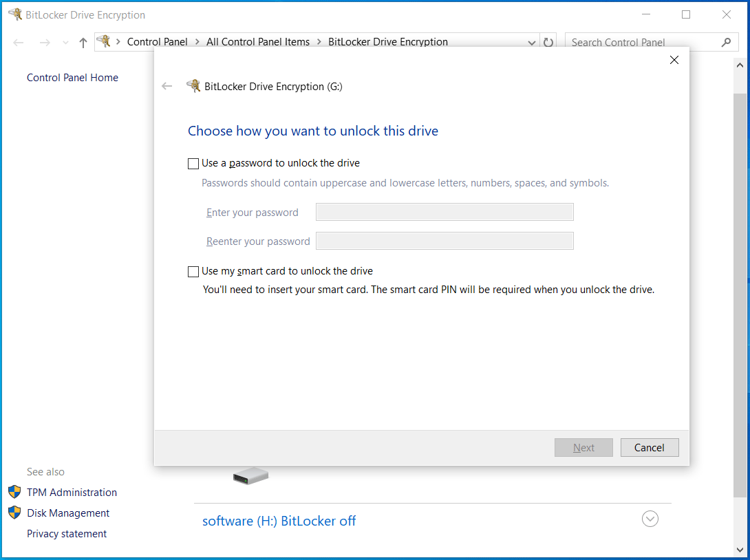Open the address bar history dropdown
Viewport: 750px width, 560px height.
pyautogui.click(x=531, y=43)
